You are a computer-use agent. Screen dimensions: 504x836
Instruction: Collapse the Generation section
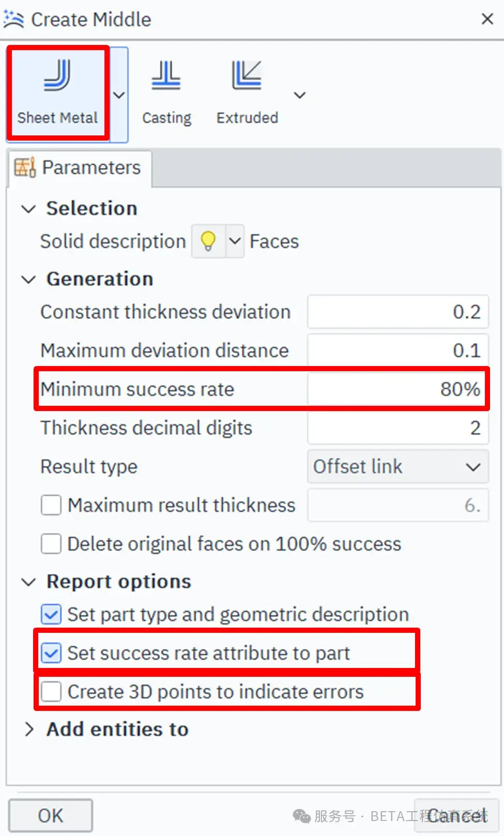(28, 279)
